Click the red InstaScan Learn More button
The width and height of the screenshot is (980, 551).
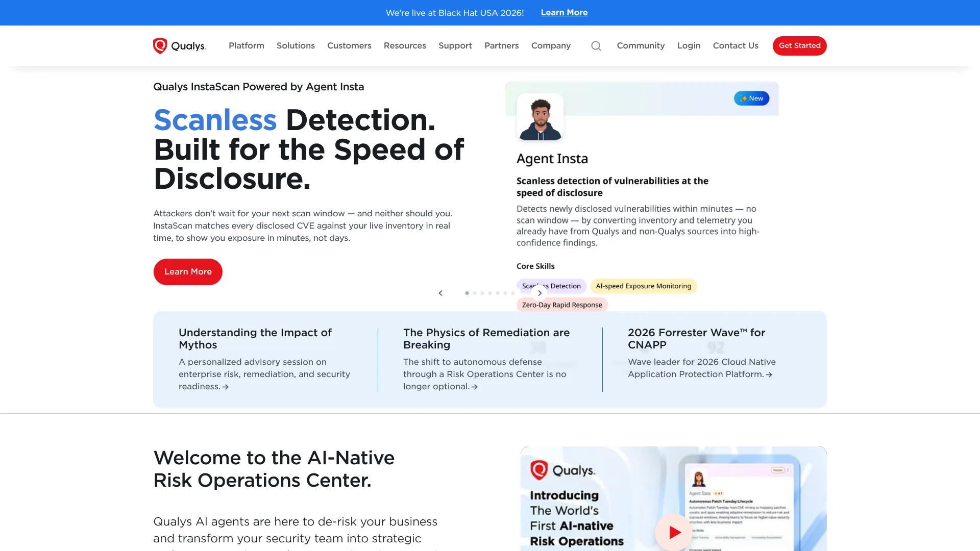click(188, 272)
